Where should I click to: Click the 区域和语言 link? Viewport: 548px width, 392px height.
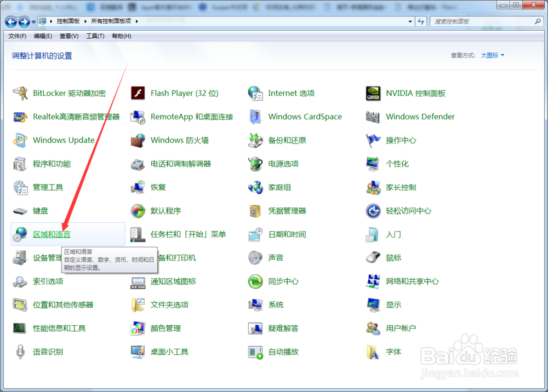52,234
